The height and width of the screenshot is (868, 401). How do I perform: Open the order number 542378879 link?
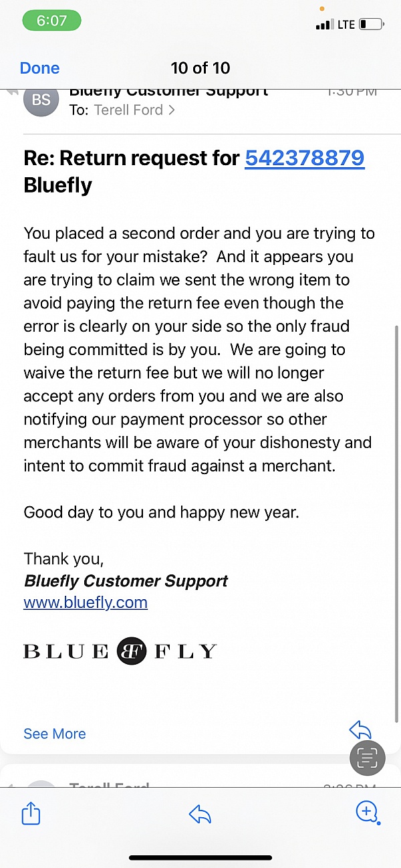click(x=305, y=158)
